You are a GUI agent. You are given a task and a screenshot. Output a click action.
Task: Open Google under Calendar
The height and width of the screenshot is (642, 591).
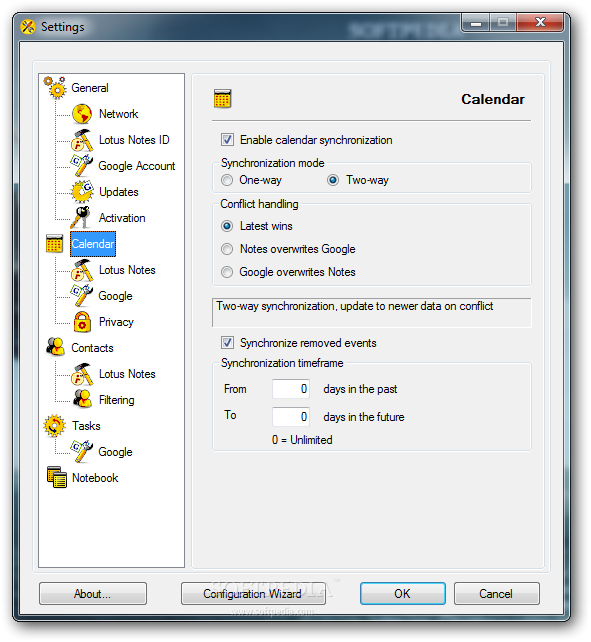pyautogui.click(x=115, y=296)
